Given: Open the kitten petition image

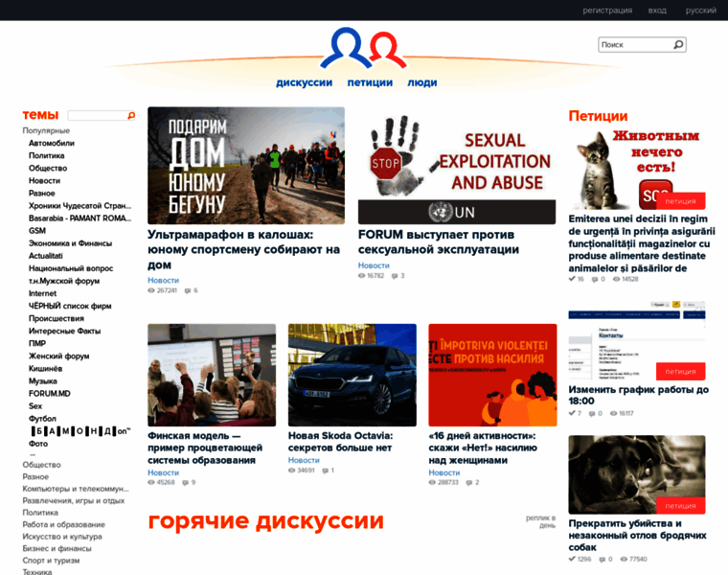Looking at the screenshot, I should (637, 169).
